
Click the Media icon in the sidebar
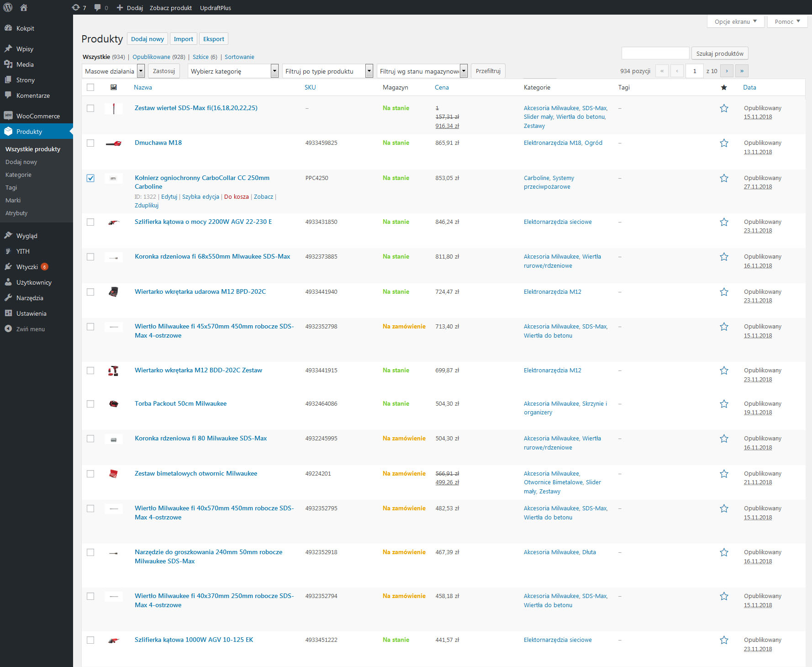tap(8, 64)
